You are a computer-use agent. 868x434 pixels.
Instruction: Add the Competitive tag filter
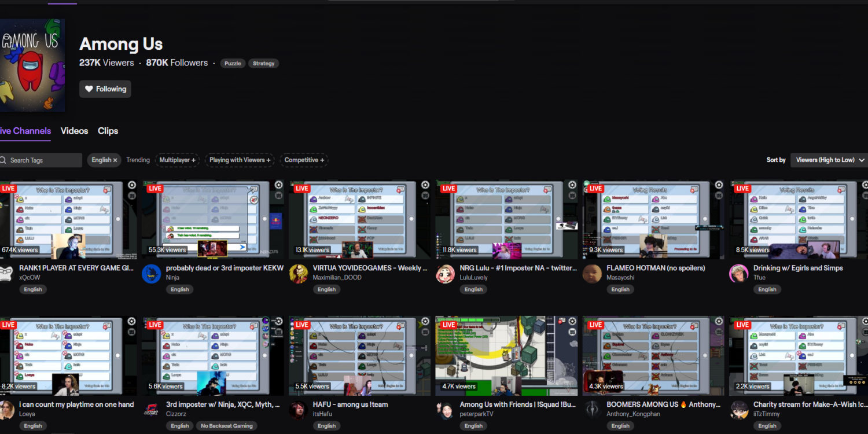304,160
